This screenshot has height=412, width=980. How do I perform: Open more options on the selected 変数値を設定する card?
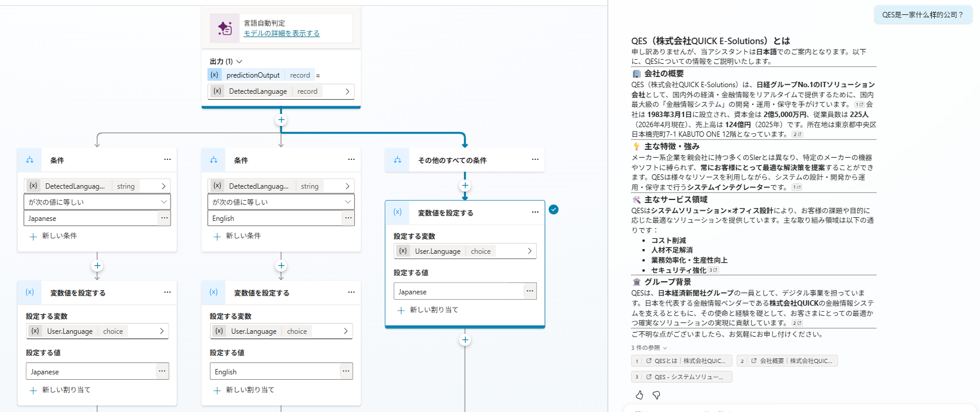535,212
